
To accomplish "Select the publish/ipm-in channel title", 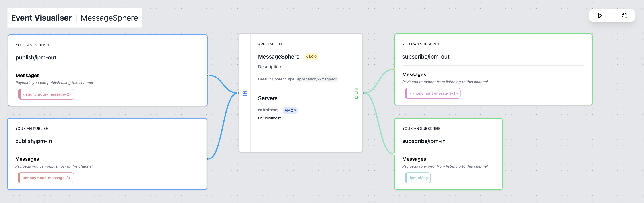I will (x=34, y=141).
